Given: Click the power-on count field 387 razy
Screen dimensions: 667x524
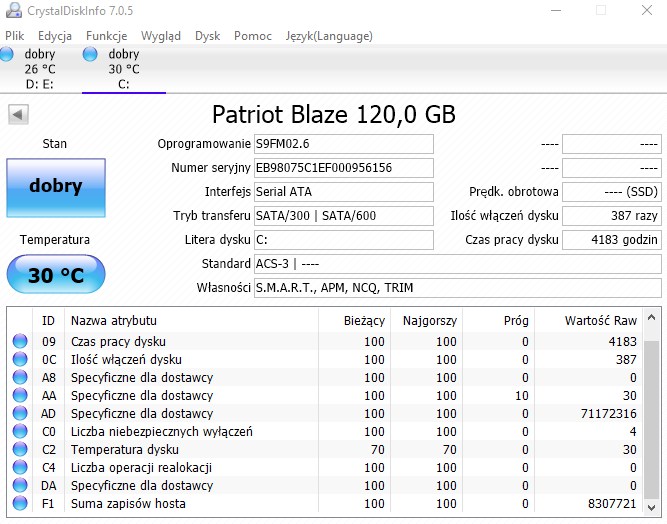Looking at the screenshot, I should tap(612, 216).
